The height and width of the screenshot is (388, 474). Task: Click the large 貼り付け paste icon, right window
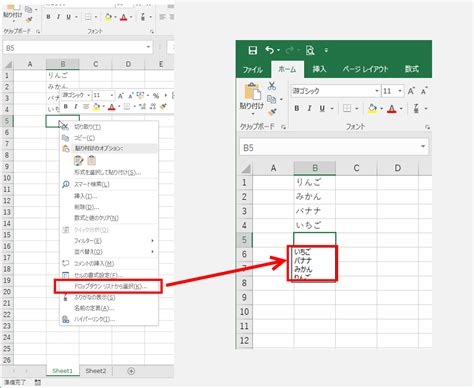click(x=252, y=92)
